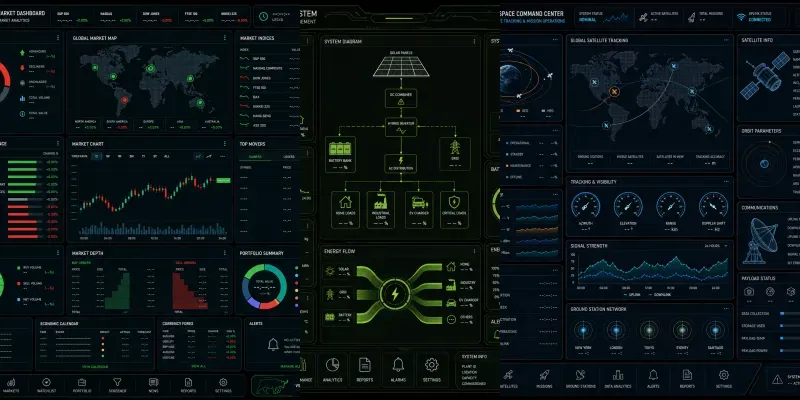The image size is (800, 400).
Task: Toggle the Maintenance status legend item
Action: [x=519, y=165]
